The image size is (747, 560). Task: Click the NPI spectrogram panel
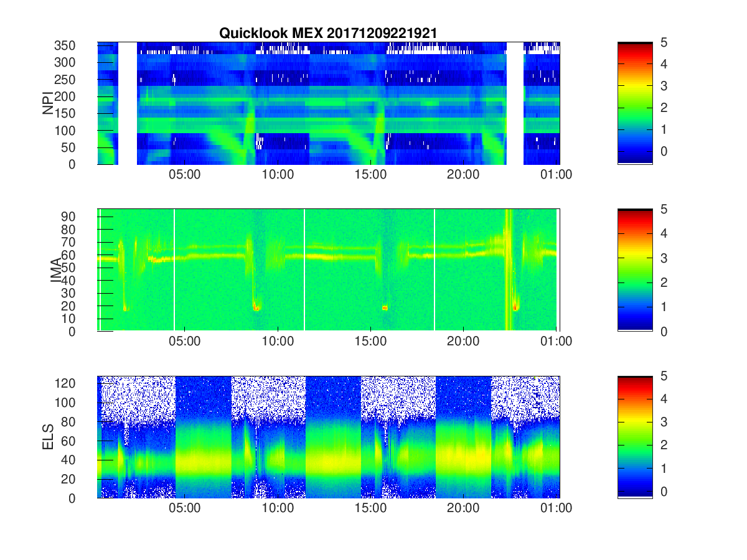329,103
